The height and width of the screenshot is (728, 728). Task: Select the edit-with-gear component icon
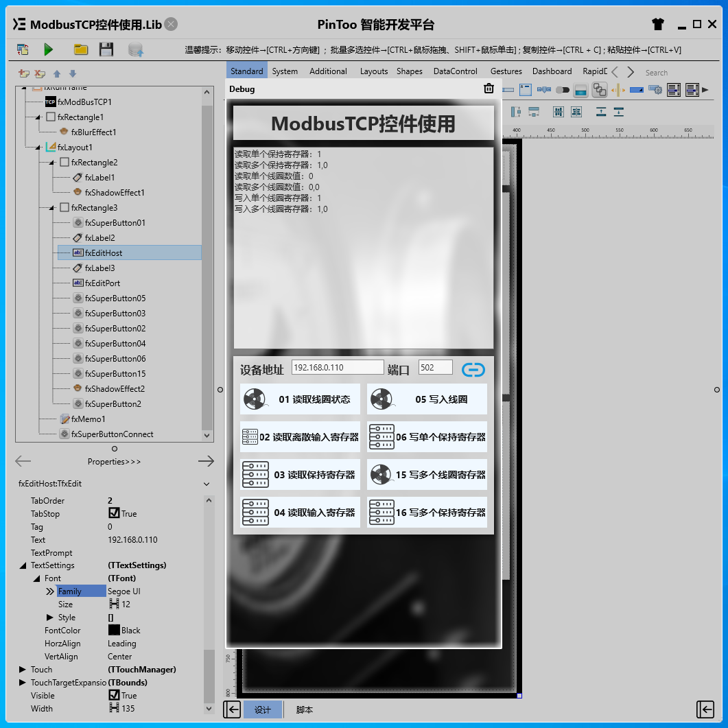coord(655,90)
